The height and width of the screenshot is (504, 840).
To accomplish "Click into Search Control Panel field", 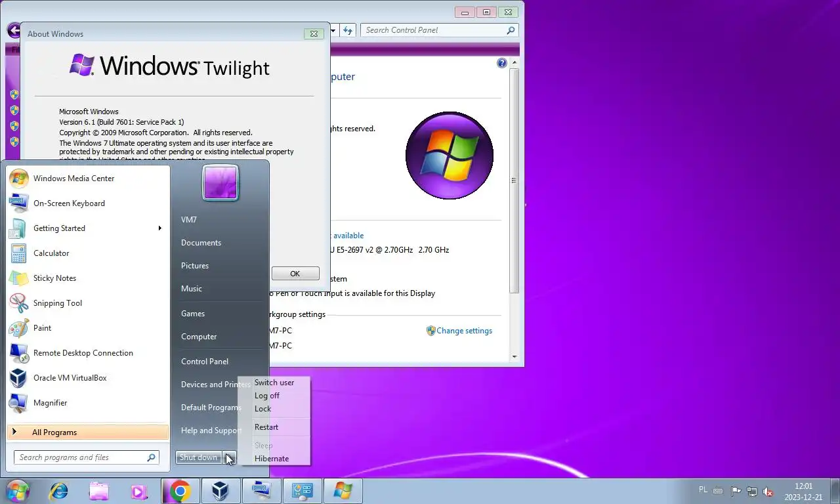I will 439,30.
